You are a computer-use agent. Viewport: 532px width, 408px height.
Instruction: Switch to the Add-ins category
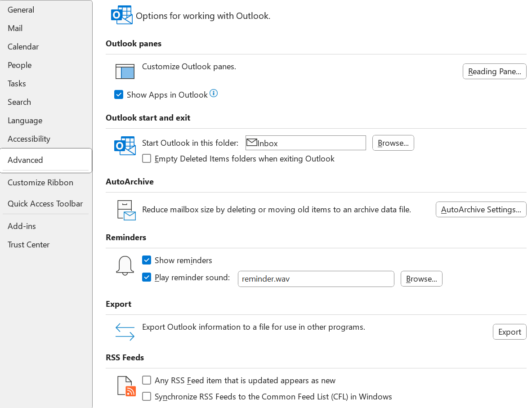click(x=46, y=226)
